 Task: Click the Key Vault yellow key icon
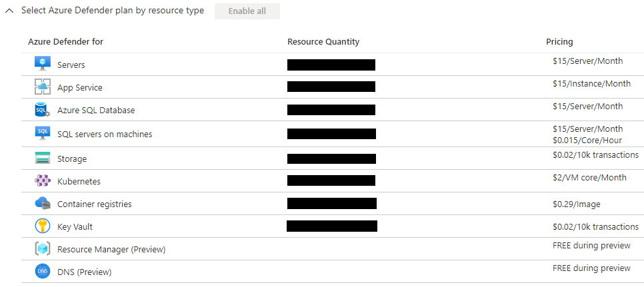[42, 226]
